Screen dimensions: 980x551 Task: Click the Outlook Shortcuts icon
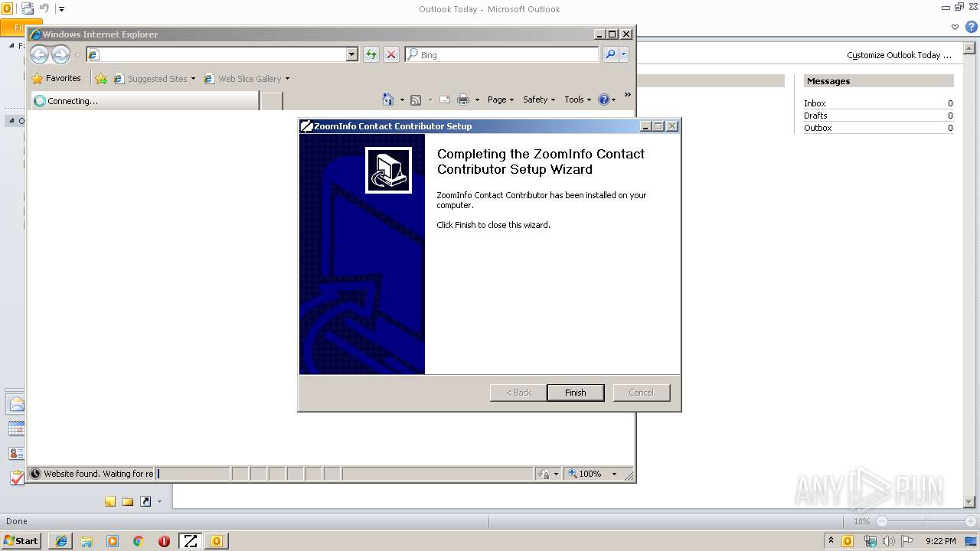(x=145, y=501)
